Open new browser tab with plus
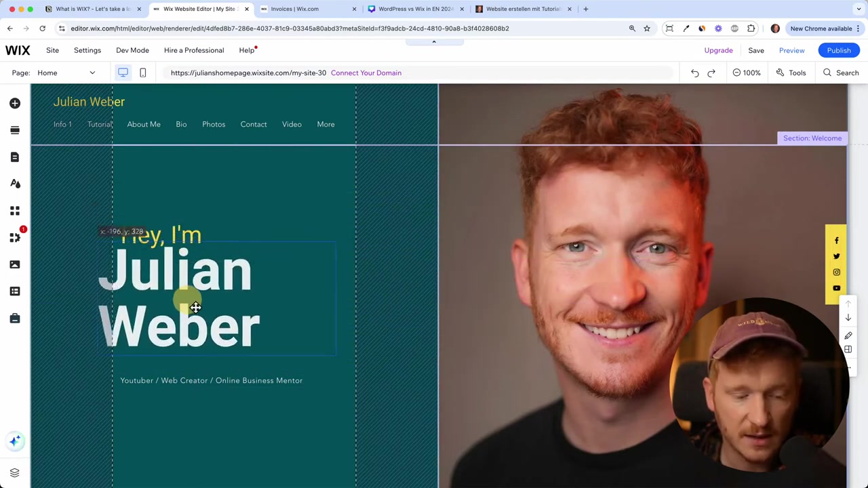 [585, 9]
